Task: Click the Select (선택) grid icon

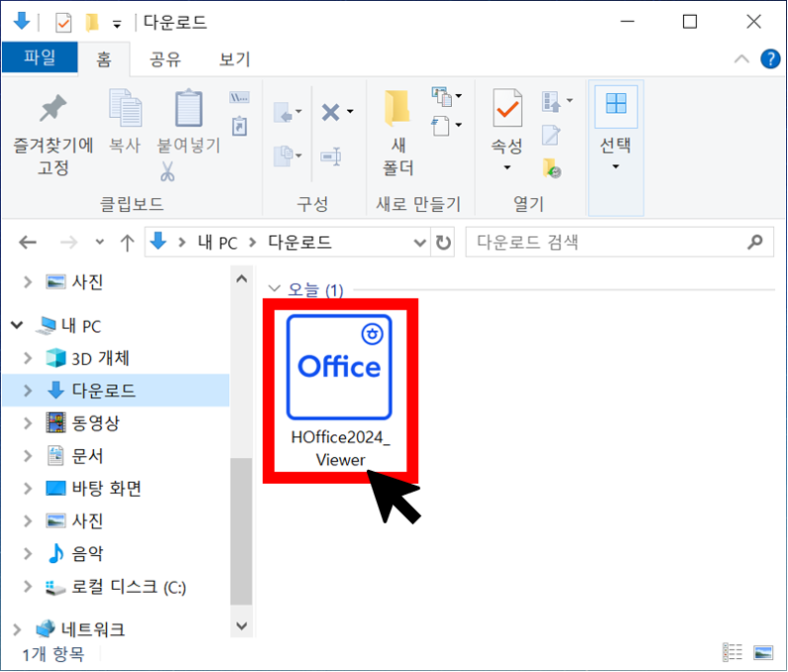Action: [617, 104]
